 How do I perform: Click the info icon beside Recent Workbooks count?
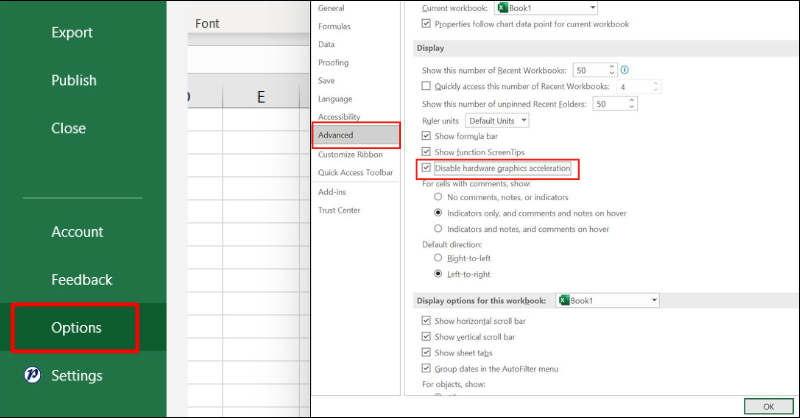(x=625, y=70)
